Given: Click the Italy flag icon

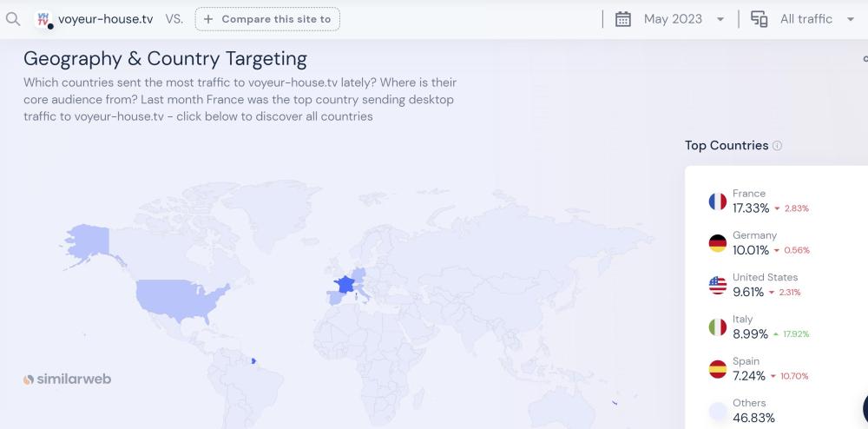Looking at the screenshot, I should pyautogui.click(x=717, y=327).
